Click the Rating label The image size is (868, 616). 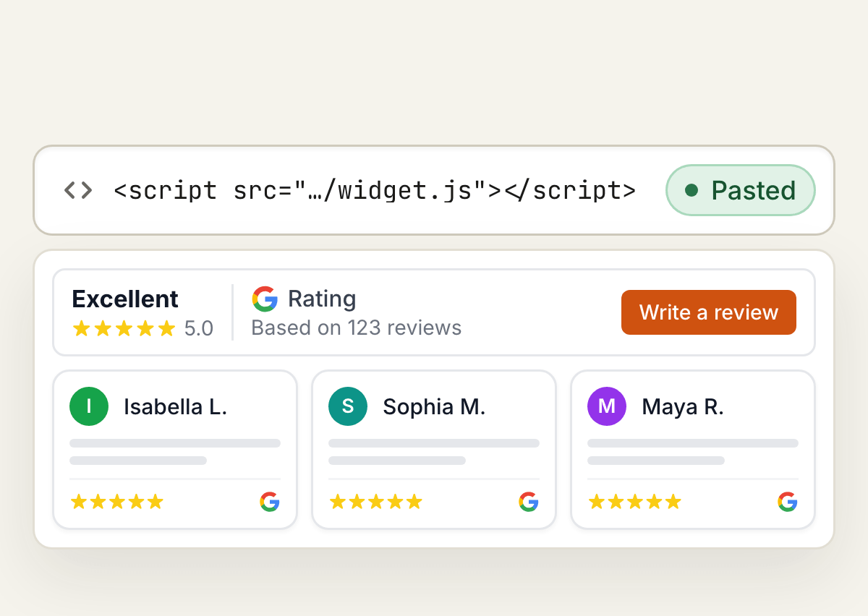tap(322, 299)
